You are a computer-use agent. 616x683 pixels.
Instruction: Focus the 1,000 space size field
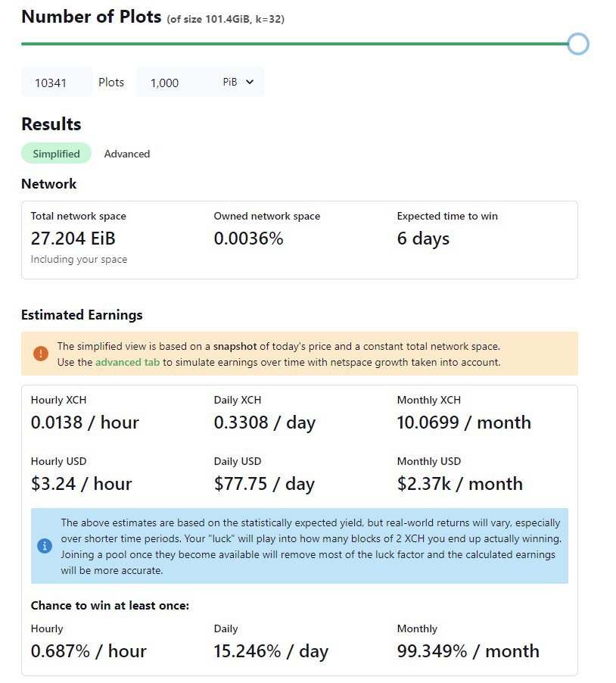pyautogui.click(x=176, y=83)
